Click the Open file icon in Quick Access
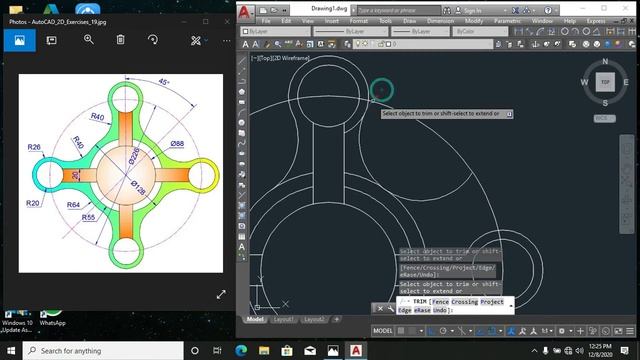 click(x=274, y=10)
